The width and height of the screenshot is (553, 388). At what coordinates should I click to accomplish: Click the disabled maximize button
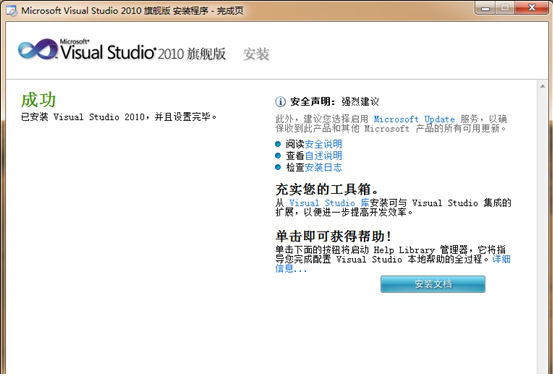[505, 8]
